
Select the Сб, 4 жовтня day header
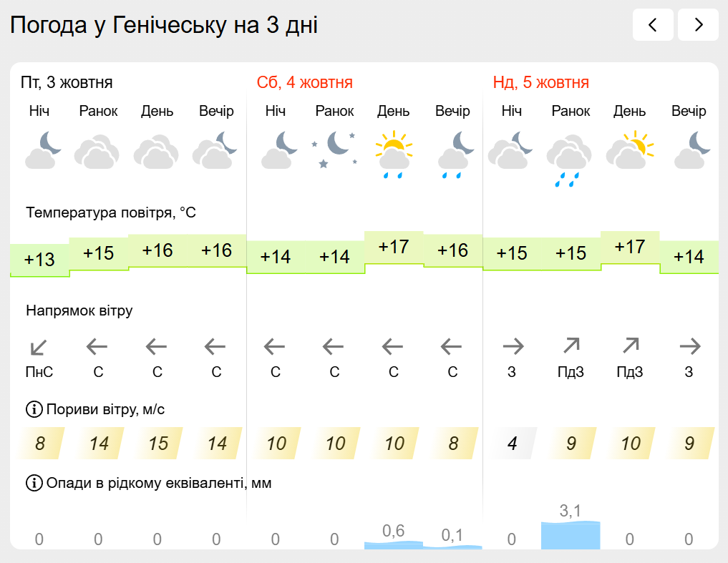click(x=305, y=83)
